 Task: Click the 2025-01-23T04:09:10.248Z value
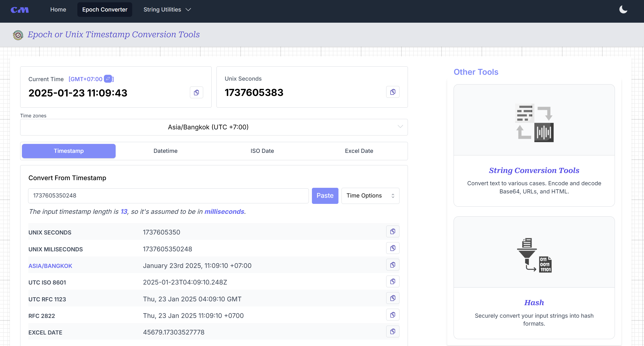(x=185, y=282)
